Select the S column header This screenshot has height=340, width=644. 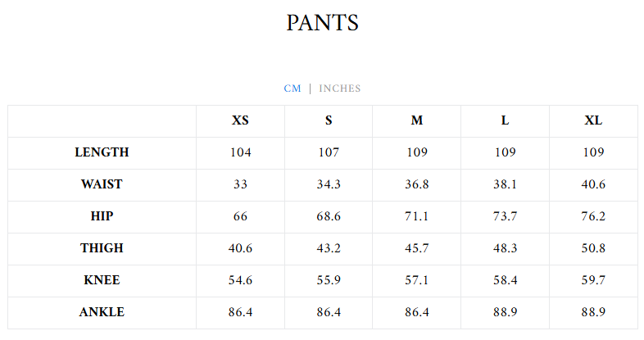point(329,120)
